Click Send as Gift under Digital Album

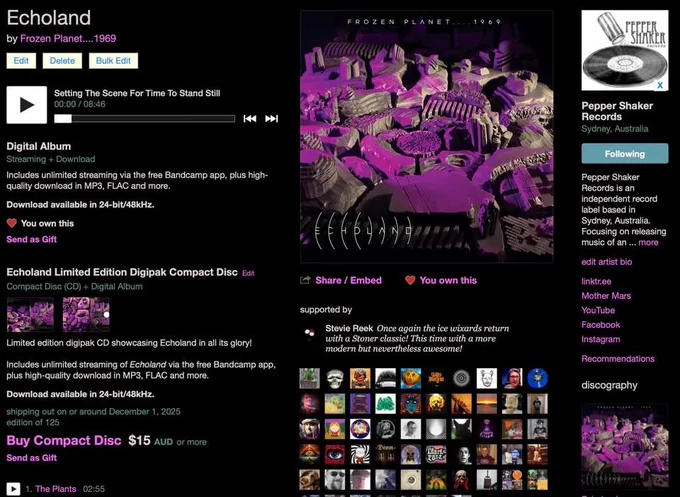(x=32, y=239)
